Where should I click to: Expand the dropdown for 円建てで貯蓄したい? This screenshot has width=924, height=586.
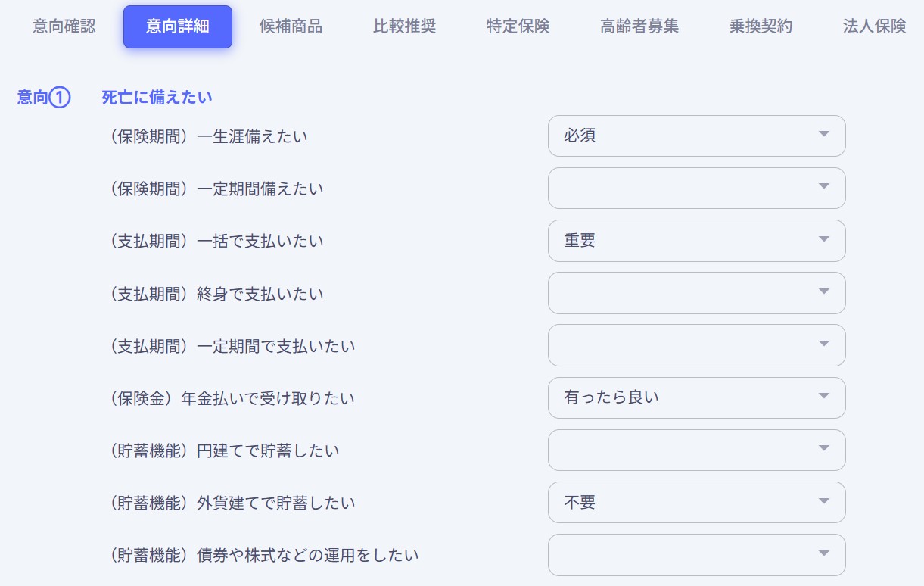pos(696,450)
